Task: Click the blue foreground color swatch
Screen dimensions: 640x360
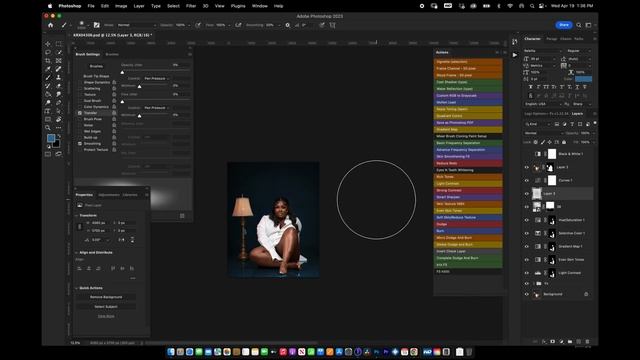Action: coord(51,138)
